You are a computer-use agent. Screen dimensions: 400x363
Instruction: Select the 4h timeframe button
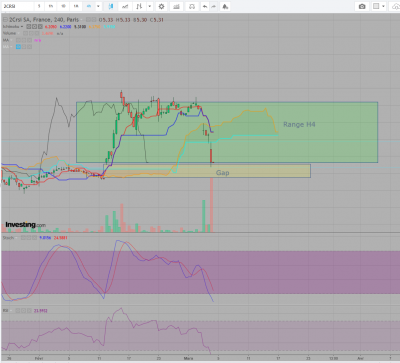tap(89, 6)
